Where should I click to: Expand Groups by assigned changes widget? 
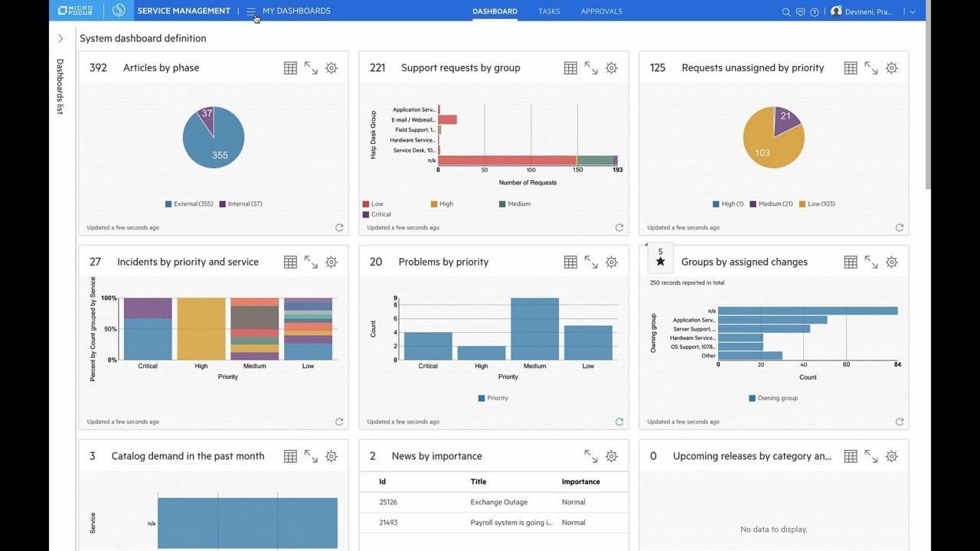click(x=871, y=262)
